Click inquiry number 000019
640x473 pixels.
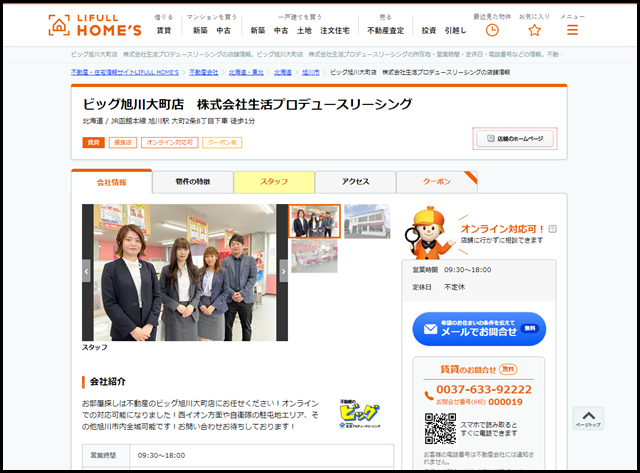point(505,402)
